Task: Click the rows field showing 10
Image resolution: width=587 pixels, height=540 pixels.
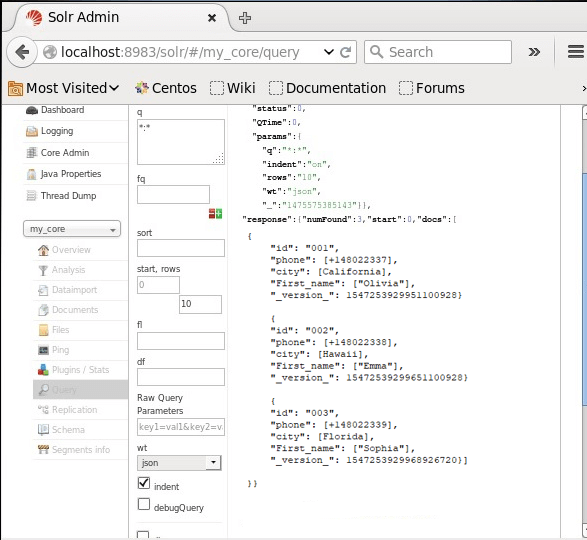Action: coord(200,304)
